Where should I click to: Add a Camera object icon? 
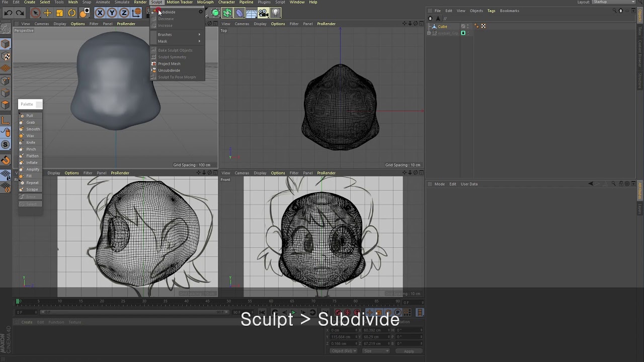263,13
